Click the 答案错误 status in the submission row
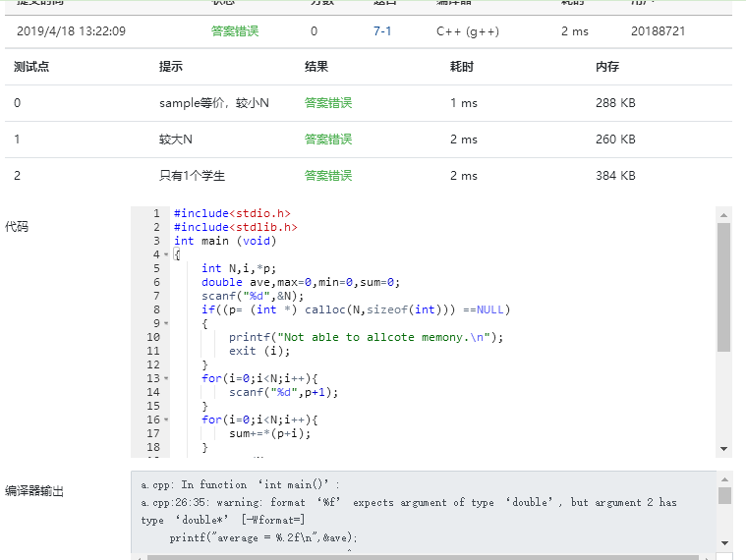This screenshot has width=746, height=560. pos(235,31)
